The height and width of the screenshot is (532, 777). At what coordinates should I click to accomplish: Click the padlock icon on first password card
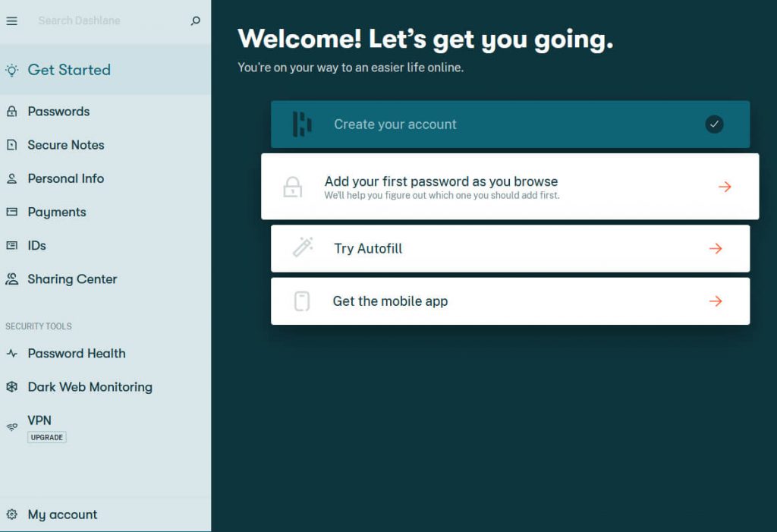(292, 187)
